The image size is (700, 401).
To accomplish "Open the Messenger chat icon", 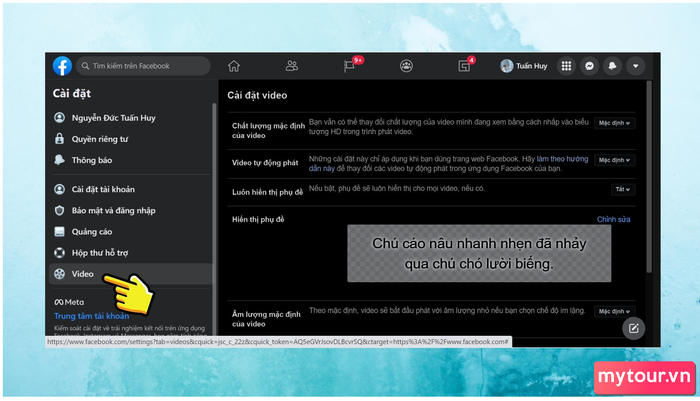I will click(590, 66).
